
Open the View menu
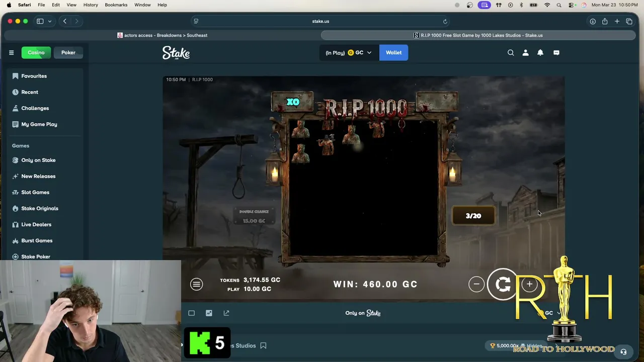(71, 5)
